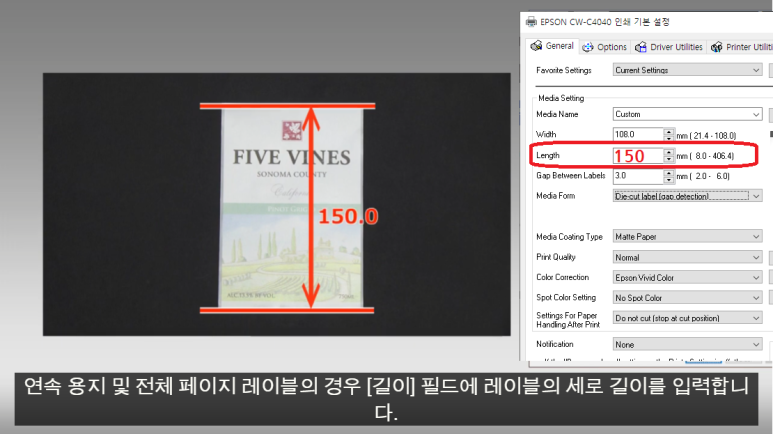
Task: Decrease Length with the down arrow
Action: click(x=668, y=159)
